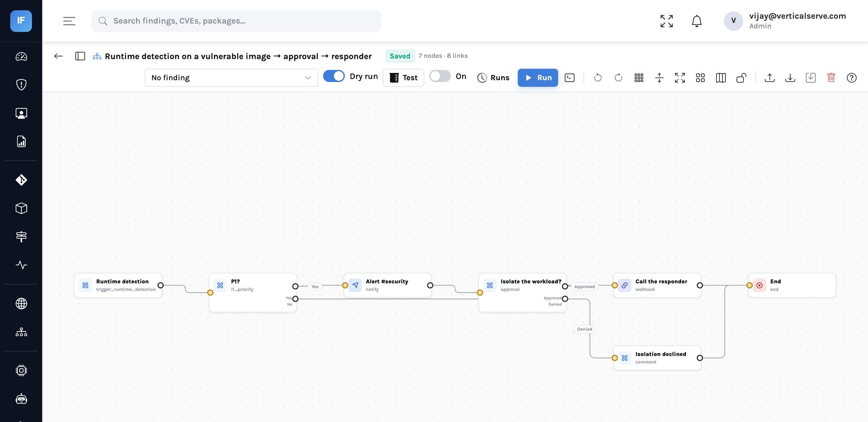This screenshot has width=868, height=422.
Task: Click the Test button
Action: click(x=403, y=78)
